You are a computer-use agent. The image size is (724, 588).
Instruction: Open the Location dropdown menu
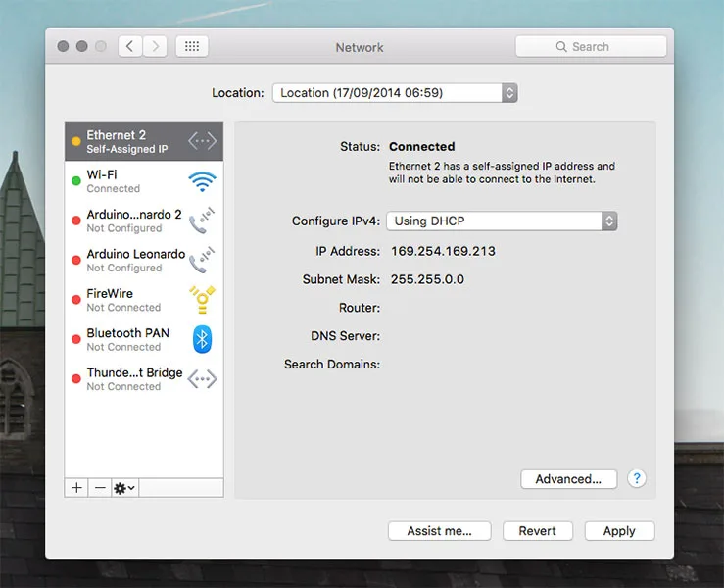(x=394, y=93)
